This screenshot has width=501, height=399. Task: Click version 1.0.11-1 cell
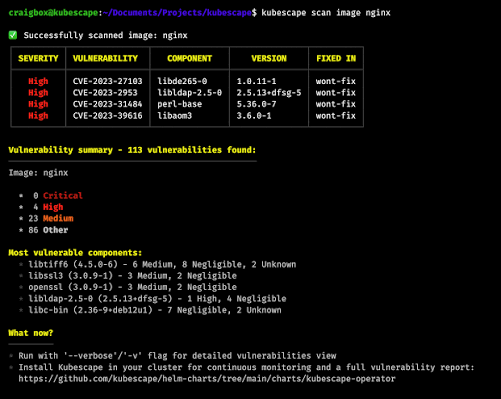click(256, 81)
